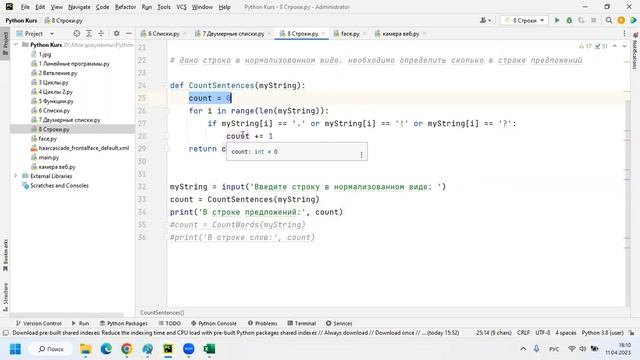Jump to the next highlighted error arrow
Screen dimensions: 640x360
(624, 46)
